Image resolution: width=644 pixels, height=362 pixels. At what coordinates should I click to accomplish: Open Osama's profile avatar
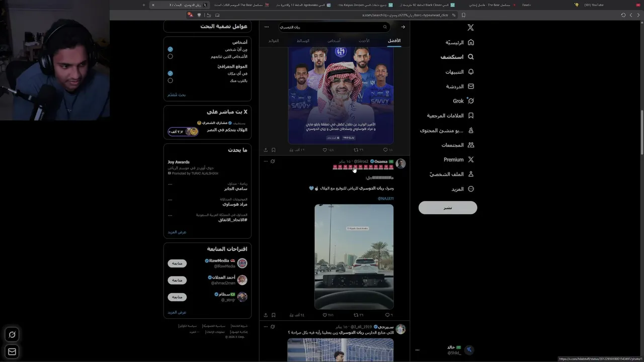click(400, 163)
